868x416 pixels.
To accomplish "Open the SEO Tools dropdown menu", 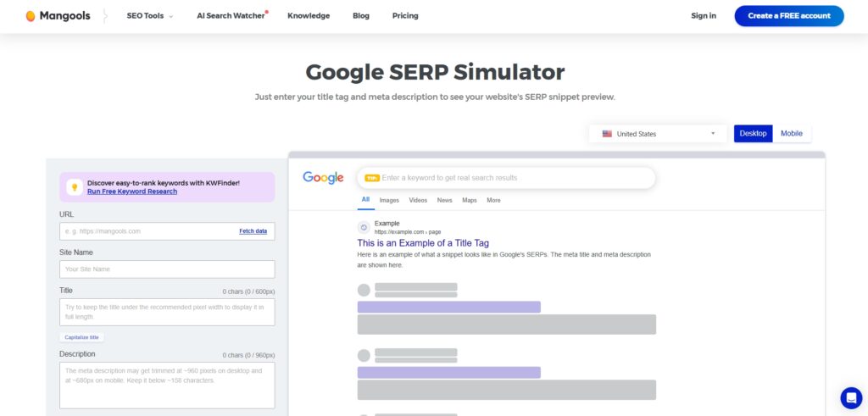I will [149, 16].
